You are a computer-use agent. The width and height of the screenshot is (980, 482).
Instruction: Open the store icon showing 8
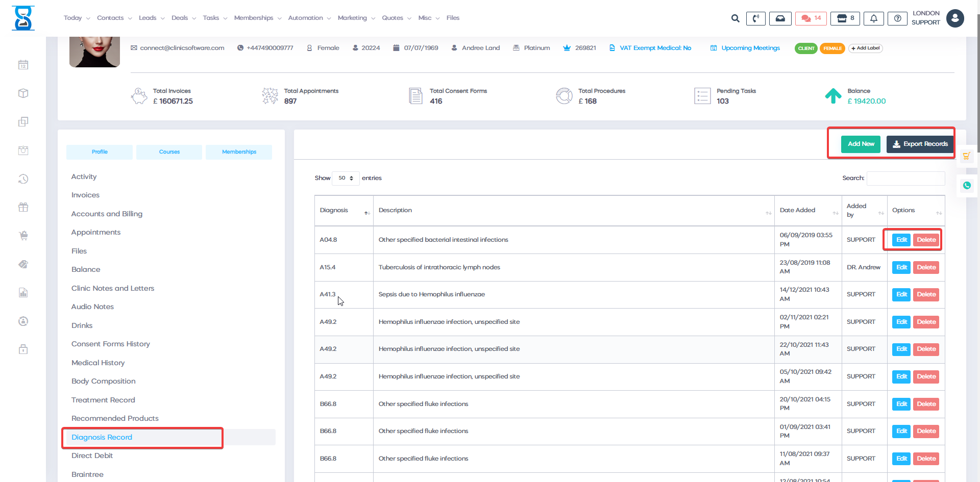click(x=845, y=18)
